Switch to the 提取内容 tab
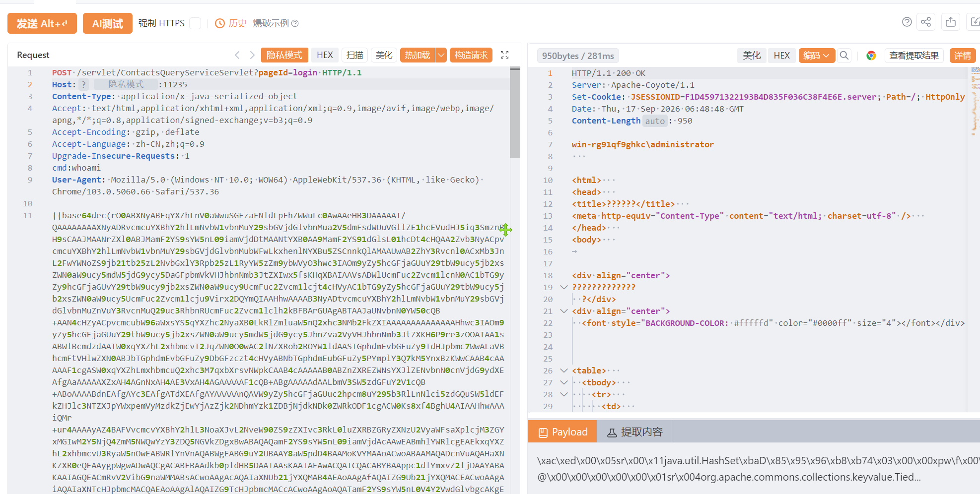The width and height of the screenshot is (980, 494). (x=634, y=432)
